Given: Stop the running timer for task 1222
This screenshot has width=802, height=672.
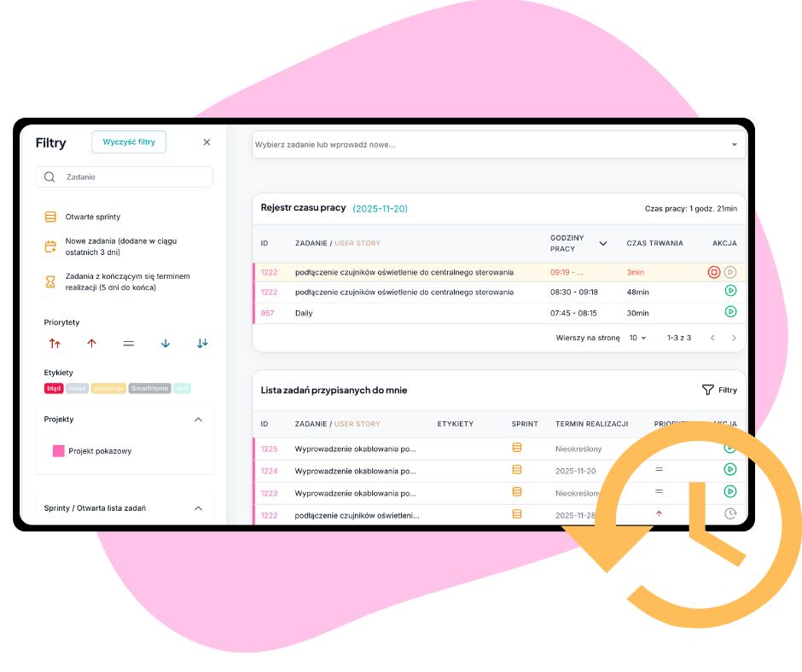Looking at the screenshot, I should click(714, 272).
